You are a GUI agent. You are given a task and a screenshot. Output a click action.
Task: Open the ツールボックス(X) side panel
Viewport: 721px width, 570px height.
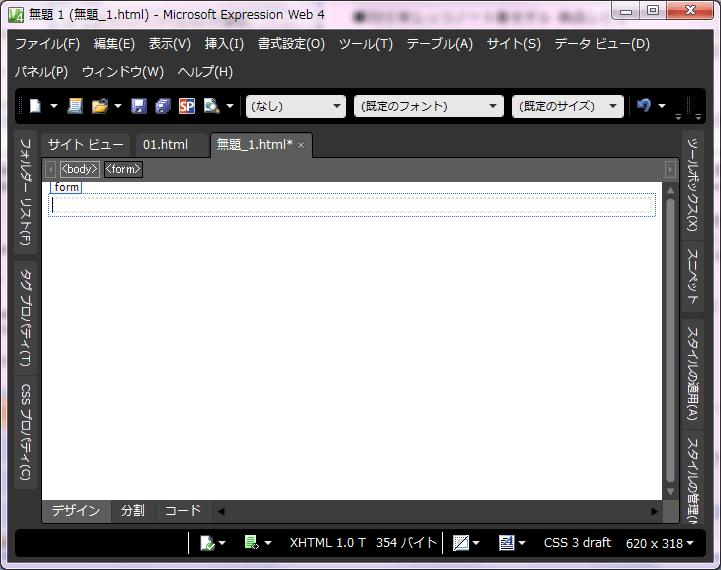tap(692, 184)
